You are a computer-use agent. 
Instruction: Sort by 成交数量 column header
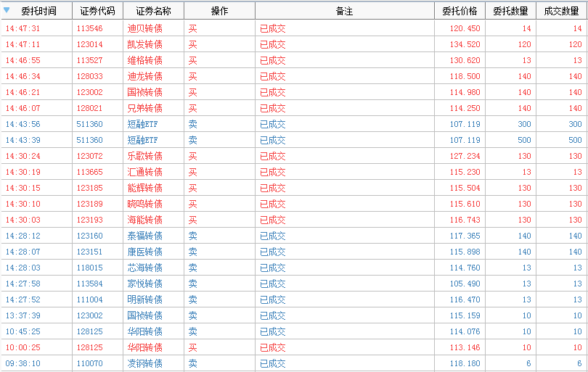562,11
